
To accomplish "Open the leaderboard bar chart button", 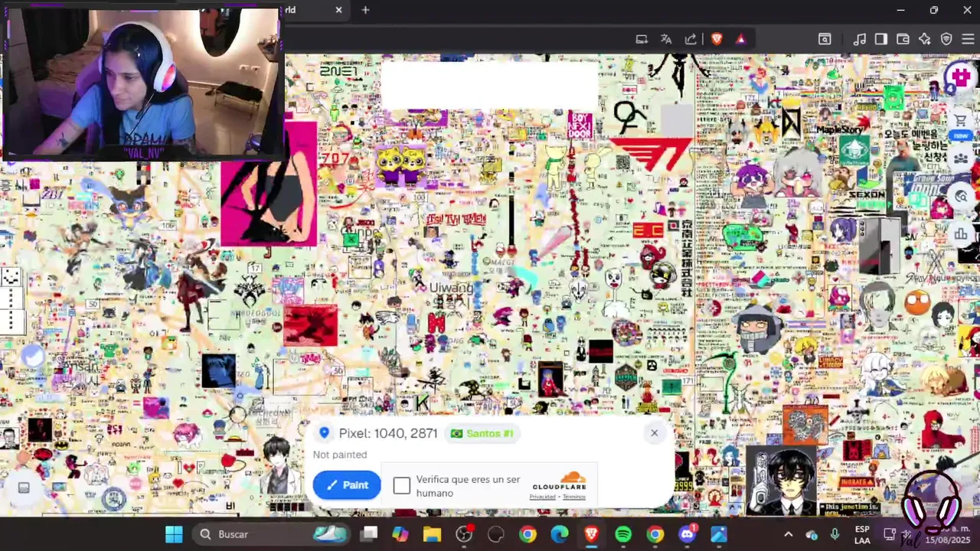I will point(960,234).
